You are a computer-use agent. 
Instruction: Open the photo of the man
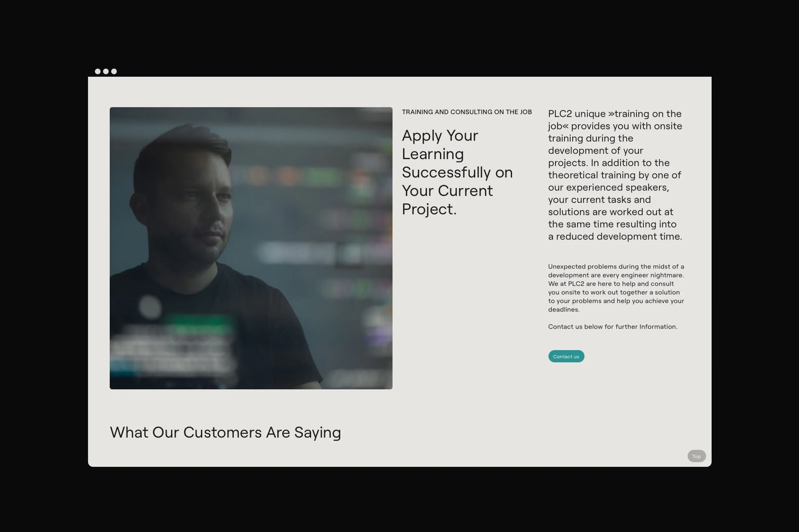[x=251, y=248]
